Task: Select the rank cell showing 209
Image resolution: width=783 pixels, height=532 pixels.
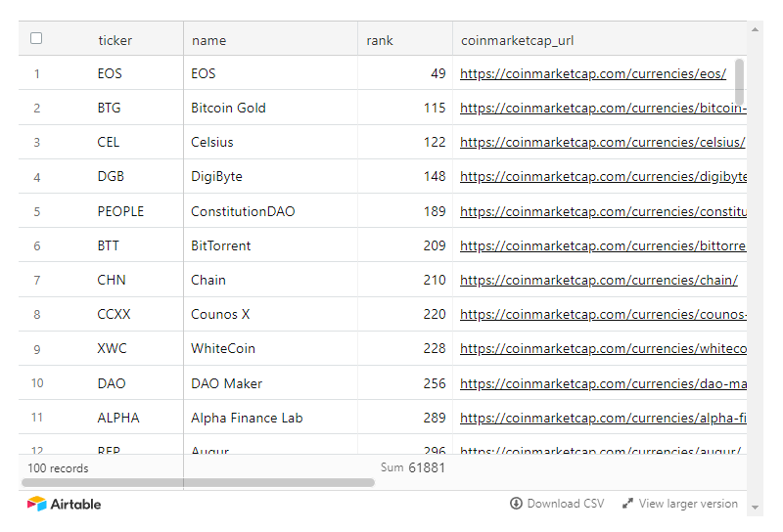Action: click(405, 245)
